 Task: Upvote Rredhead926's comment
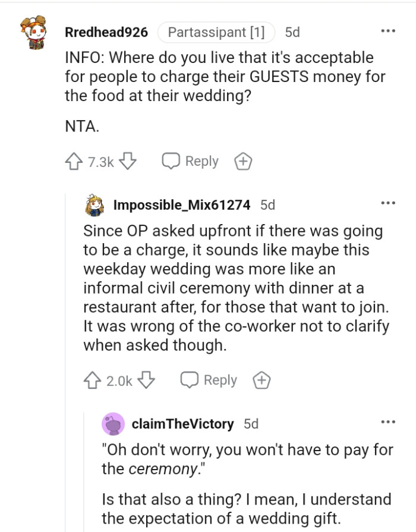point(73,161)
